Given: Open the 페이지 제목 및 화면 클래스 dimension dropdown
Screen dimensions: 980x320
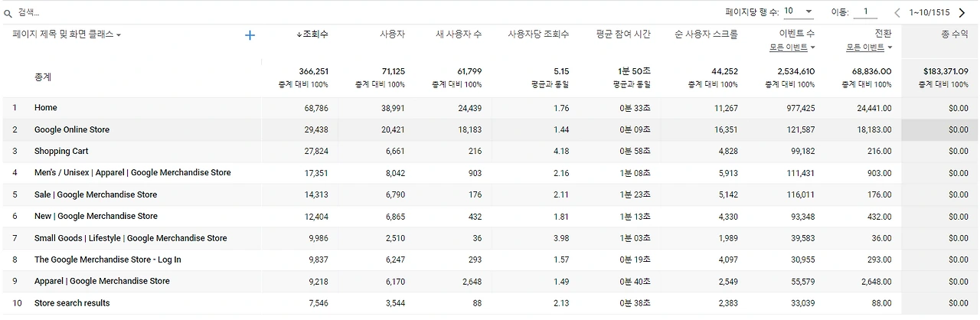Looking at the screenshot, I should point(67,34).
